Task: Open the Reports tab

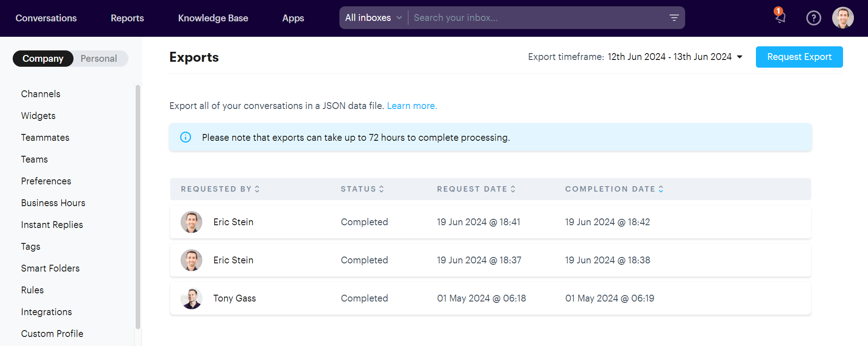Action: 127,18
